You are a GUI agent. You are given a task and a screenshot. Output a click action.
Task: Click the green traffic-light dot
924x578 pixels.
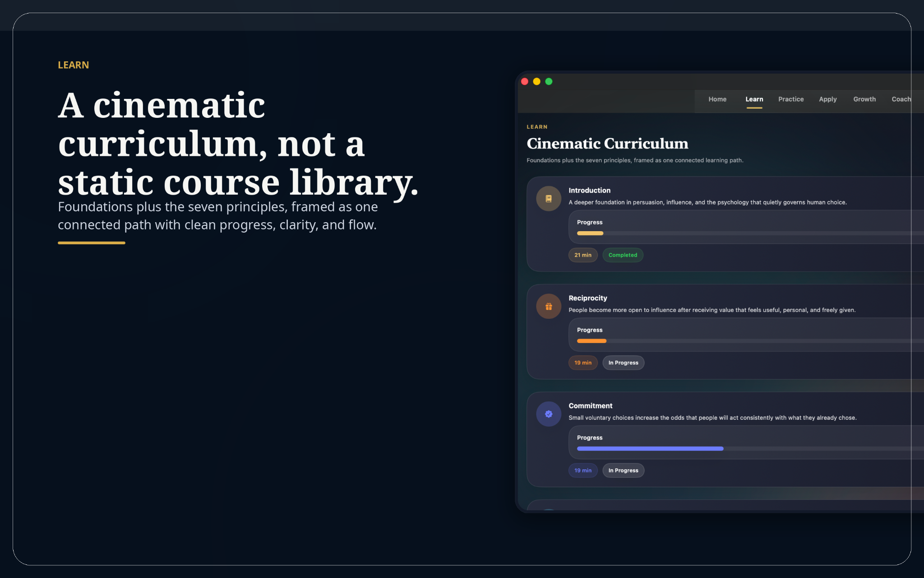click(x=549, y=81)
